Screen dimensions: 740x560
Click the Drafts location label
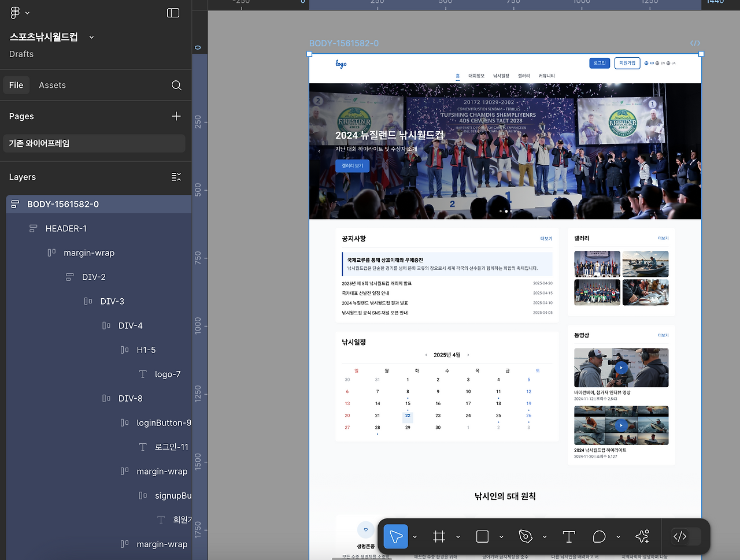click(21, 54)
